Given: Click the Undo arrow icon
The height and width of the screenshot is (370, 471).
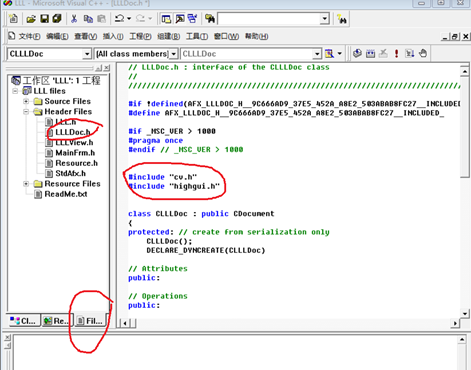Looking at the screenshot, I should click(119, 18).
